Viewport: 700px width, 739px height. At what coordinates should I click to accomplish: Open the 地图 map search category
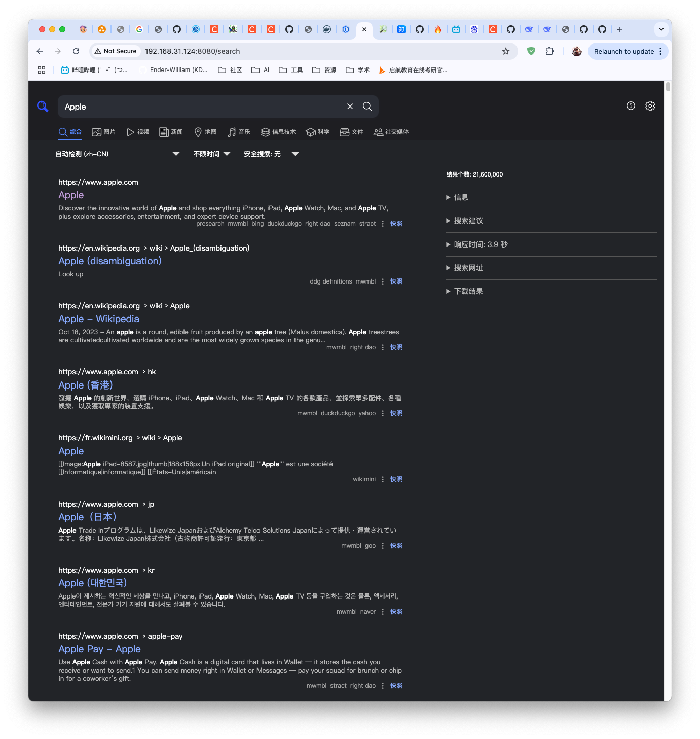[x=205, y=132]
